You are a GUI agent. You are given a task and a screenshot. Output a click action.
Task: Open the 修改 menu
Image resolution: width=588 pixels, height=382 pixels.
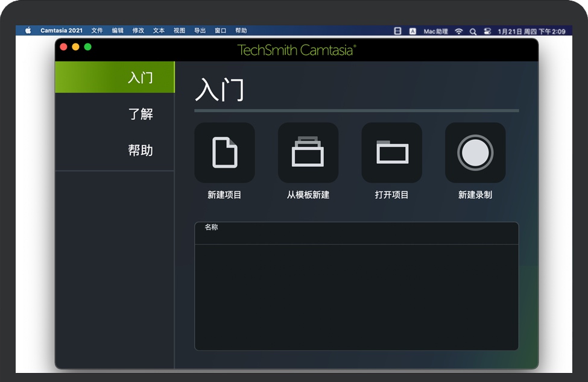pyautogui.click(x=138, y=31)
